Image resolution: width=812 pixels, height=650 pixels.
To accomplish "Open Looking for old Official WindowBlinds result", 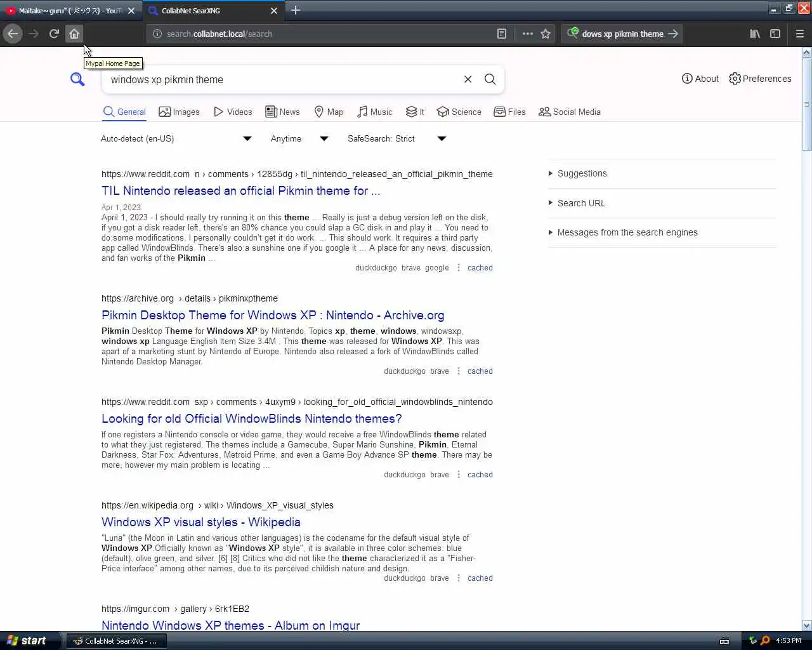I will point(252,418).
